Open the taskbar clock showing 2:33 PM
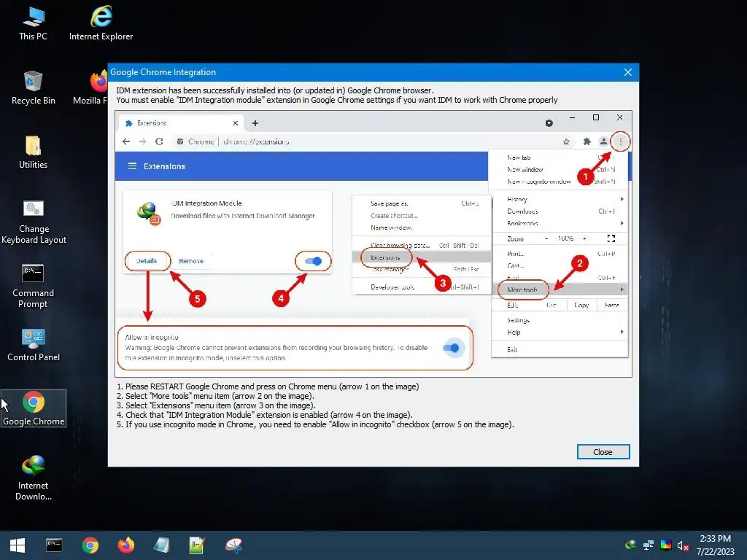This screenshot has height=560, width=747. 715,545
